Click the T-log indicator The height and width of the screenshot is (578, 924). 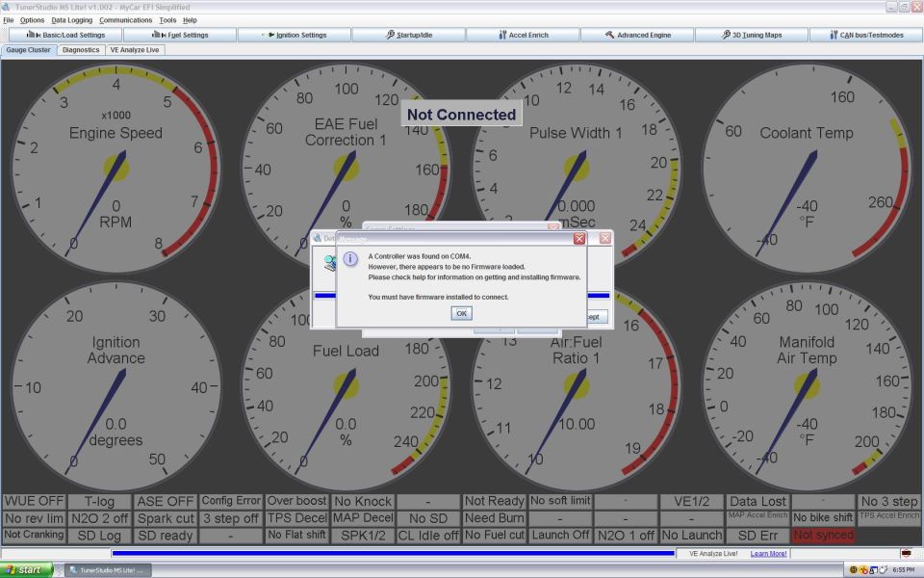coord(99,501)
